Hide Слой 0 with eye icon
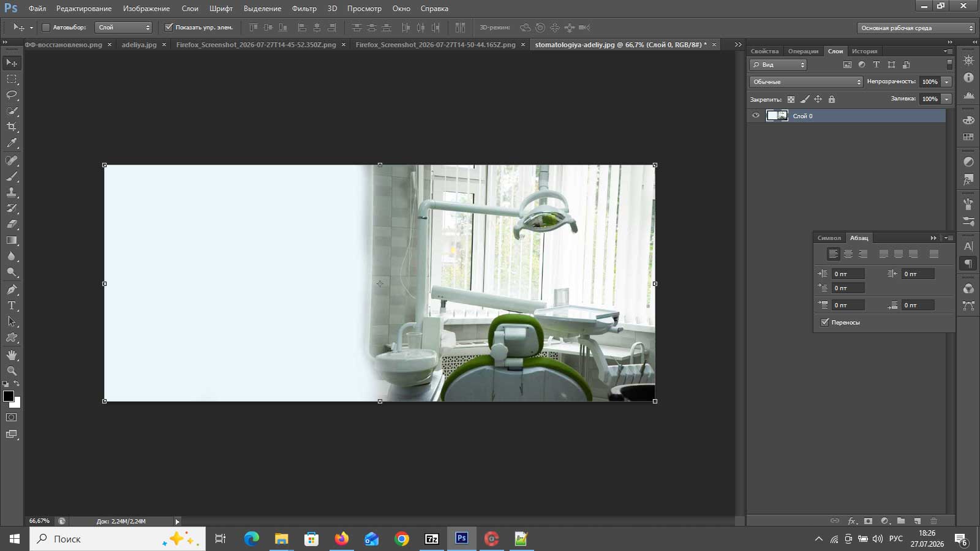Screen dimensions: 980x551 pyautogui.click(x=756, y=116)
